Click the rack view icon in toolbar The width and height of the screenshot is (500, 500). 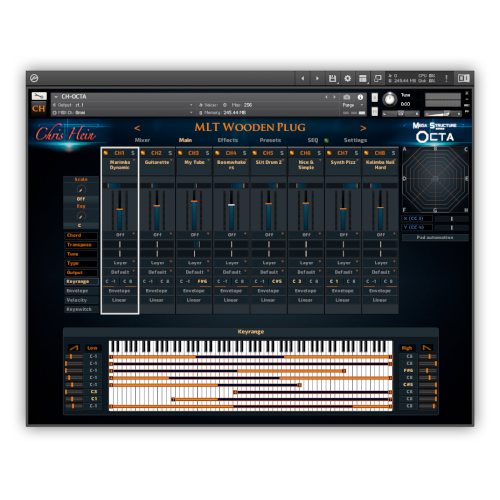363,78
